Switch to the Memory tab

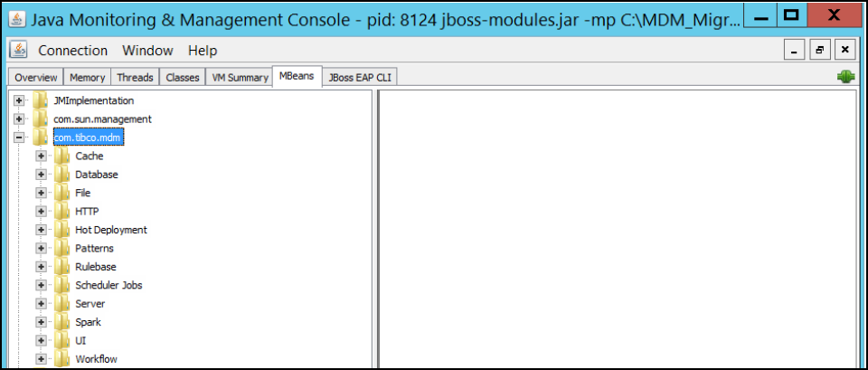pyautogui.click(x=88, y=78)
